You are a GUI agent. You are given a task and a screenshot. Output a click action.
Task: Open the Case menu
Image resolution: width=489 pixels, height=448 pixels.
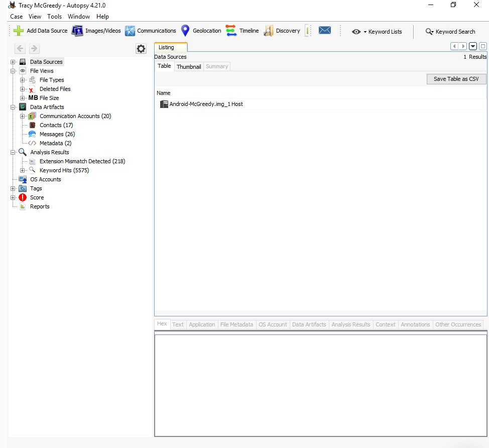click(x=16, y=17)
